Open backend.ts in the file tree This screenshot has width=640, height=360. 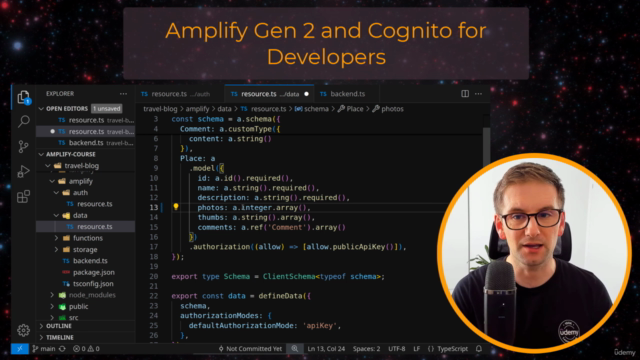tap(85, 261)
